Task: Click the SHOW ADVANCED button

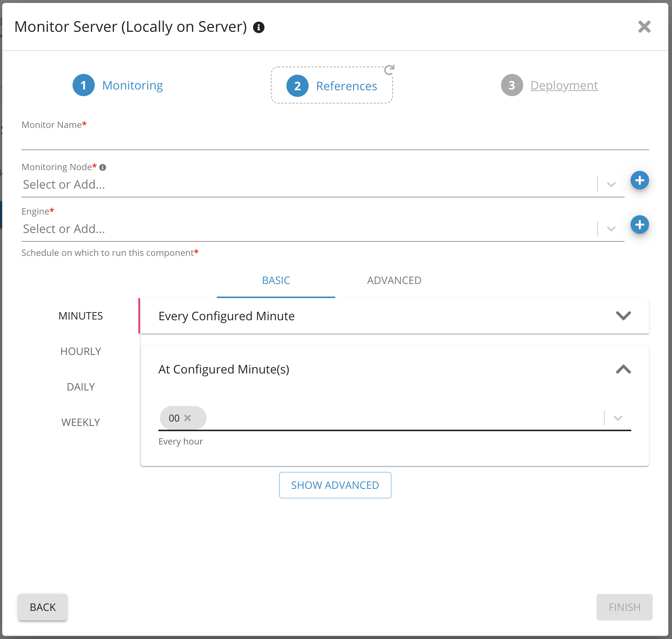Action: pos(335,485)
